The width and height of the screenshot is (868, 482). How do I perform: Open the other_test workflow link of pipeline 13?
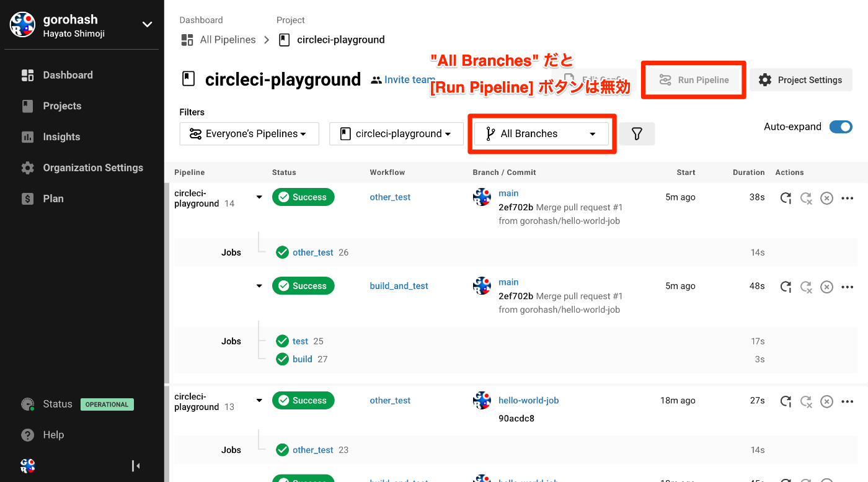[x=390, y=401]
